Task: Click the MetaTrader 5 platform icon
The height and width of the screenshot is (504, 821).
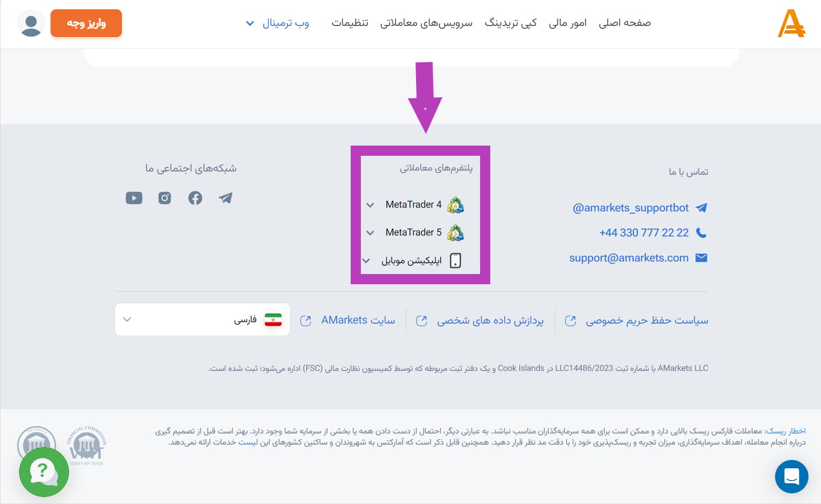Action: pyautogui.click(x=455, y=233)
